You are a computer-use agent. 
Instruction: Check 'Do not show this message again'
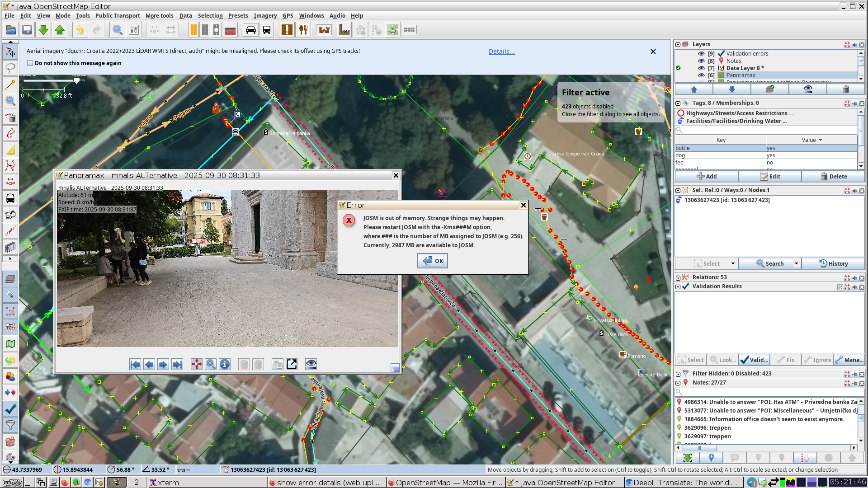point(30,63)
